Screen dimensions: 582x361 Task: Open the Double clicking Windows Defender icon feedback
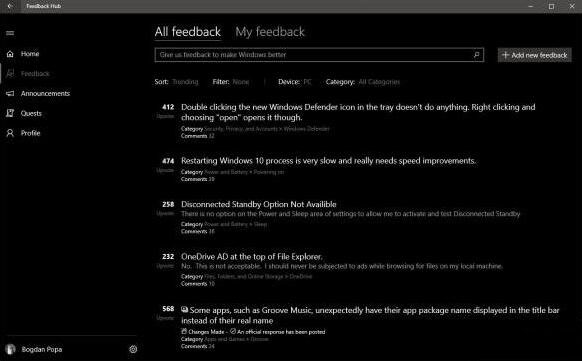click(x=358, y=112)
